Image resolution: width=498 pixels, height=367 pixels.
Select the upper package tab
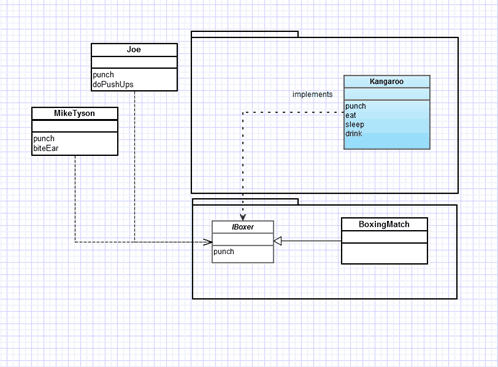coord(245,34)
